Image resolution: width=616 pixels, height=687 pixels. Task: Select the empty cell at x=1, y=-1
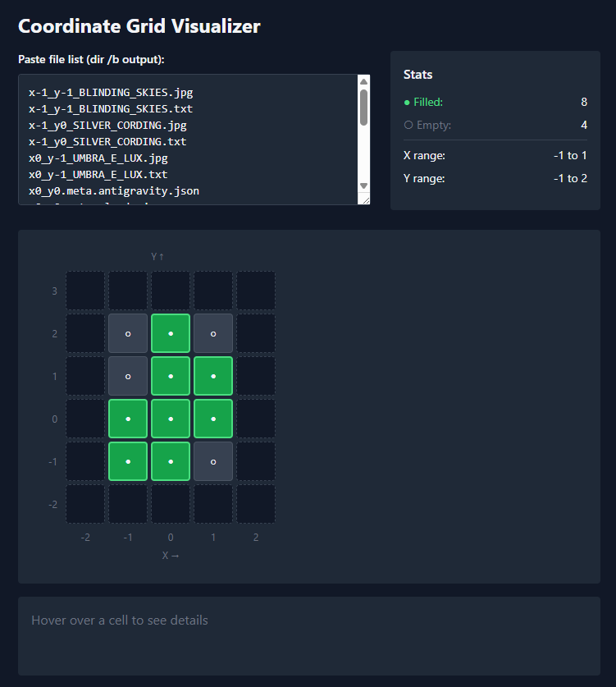click(213, 461)
